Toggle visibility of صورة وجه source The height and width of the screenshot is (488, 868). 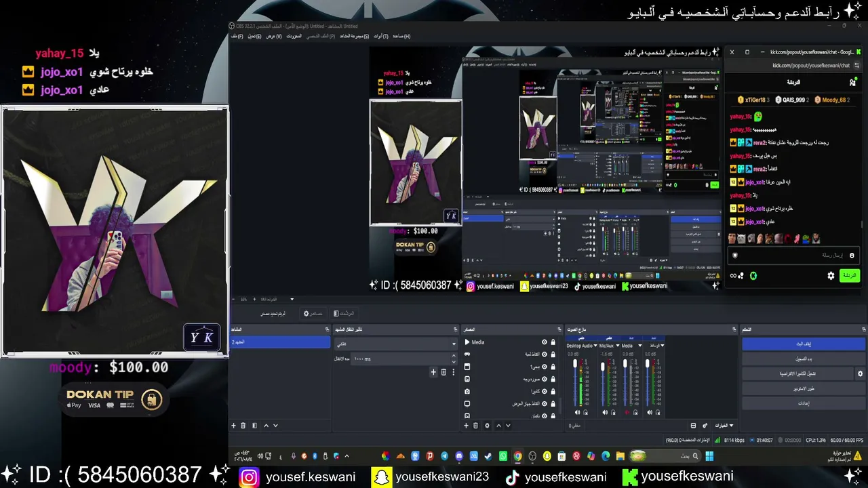(x=544, y=379)
